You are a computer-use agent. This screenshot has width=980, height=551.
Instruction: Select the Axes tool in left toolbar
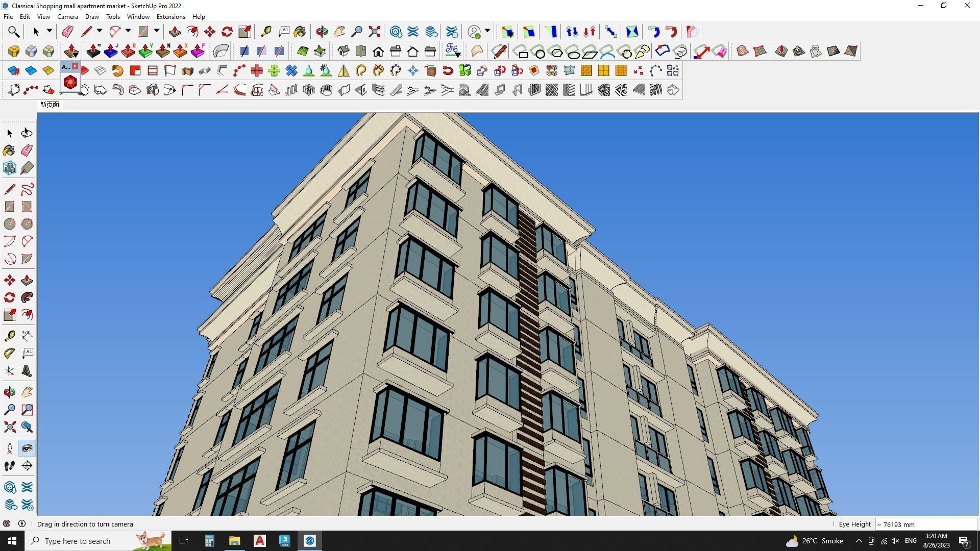coord(10,371)
